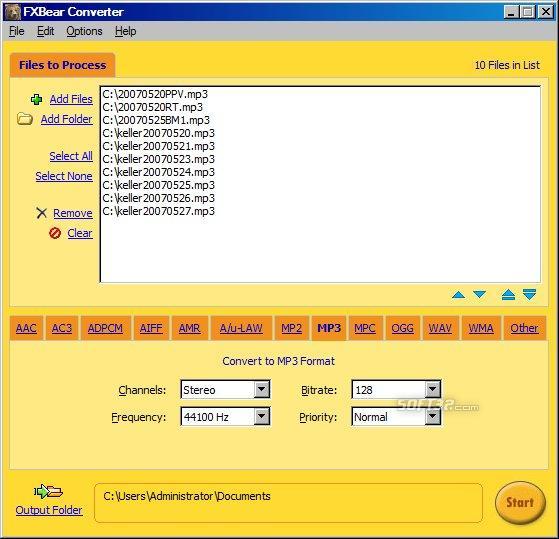Click the round Start button
Screen dimensions: 559x539
(520, 503)
